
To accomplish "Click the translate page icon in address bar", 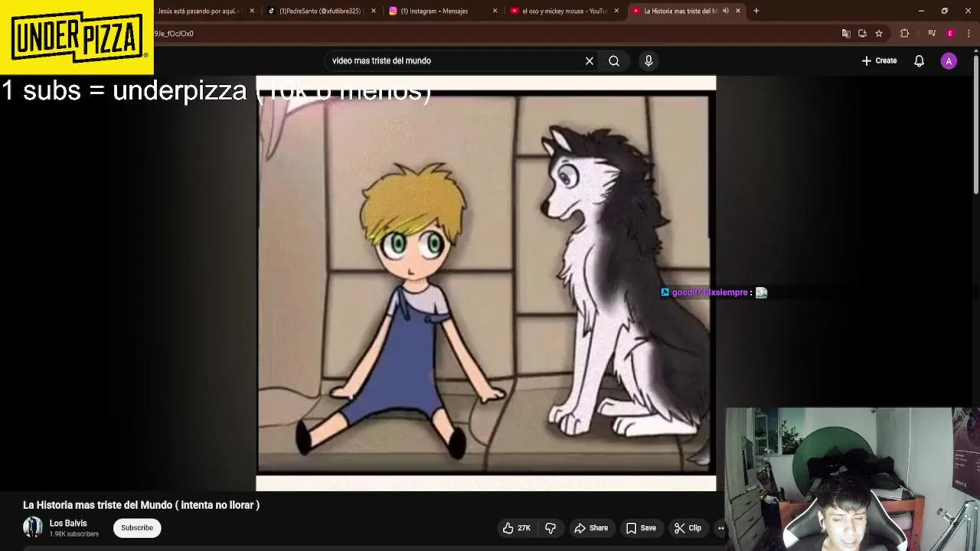I will [846, 34].
